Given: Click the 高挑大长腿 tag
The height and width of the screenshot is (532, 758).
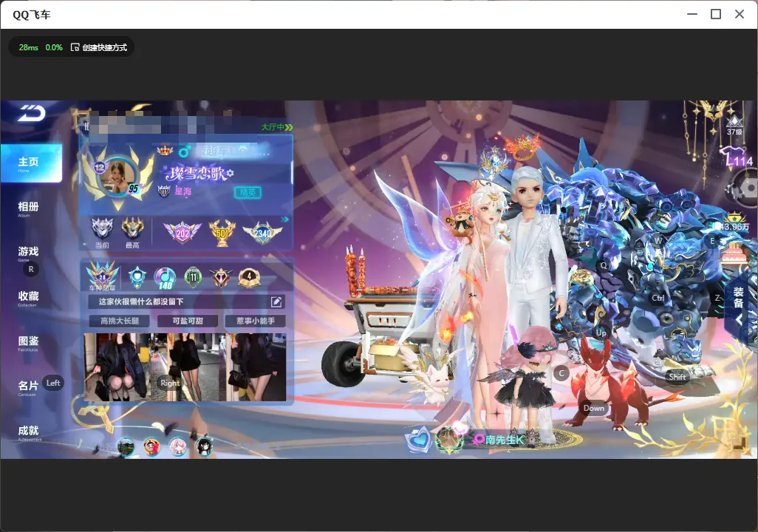Looking at the screenshot, I should tap(120, 321).
